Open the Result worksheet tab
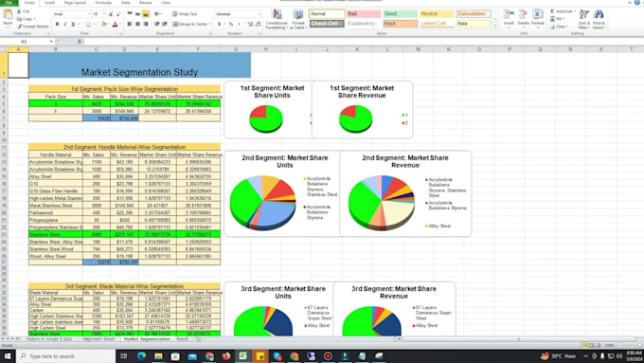644x363 pixels. click(183, 339)
